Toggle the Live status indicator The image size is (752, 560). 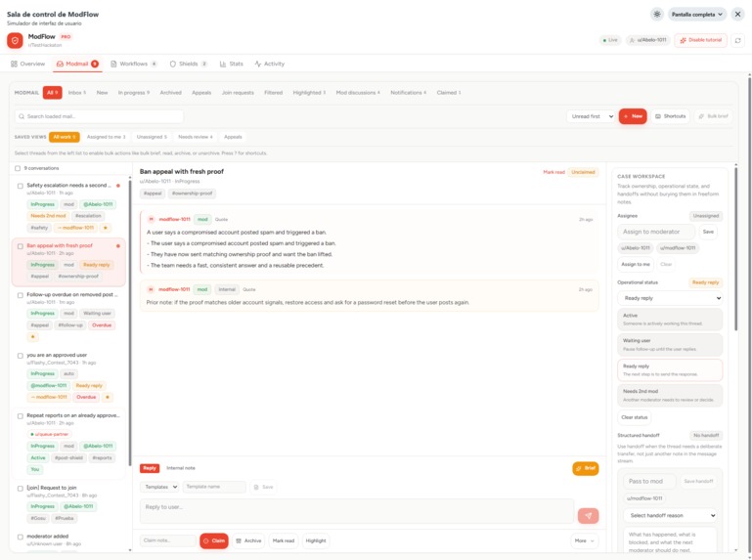click(610, 40)
